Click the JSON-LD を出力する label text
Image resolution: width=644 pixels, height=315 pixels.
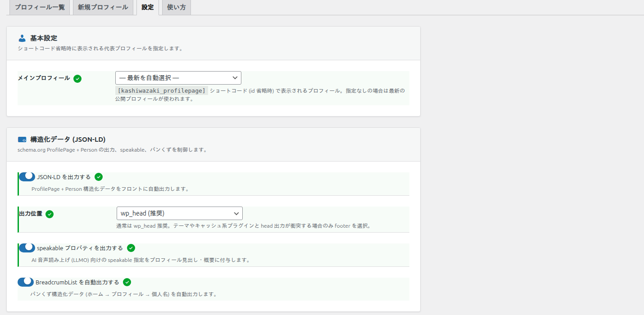click(64, 177)
